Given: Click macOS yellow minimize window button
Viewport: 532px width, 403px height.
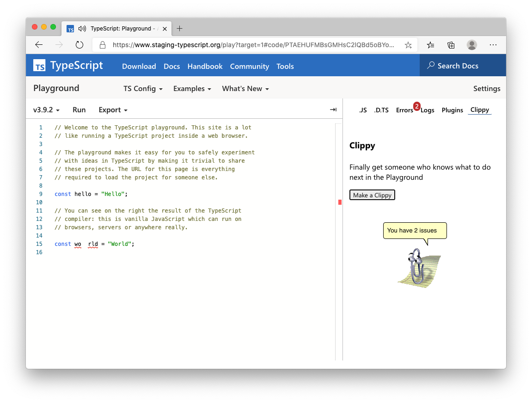Looking at the screenshot, I should coord(44,27).
